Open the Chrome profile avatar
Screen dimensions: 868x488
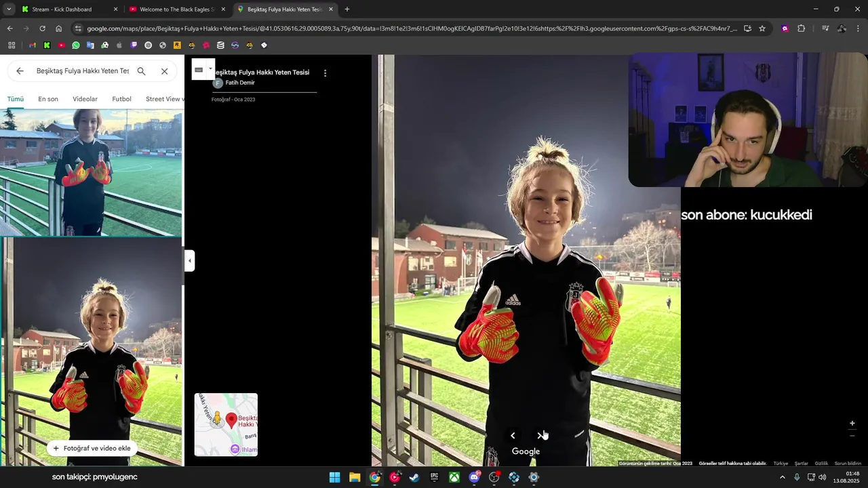click(x=842, y=28)
